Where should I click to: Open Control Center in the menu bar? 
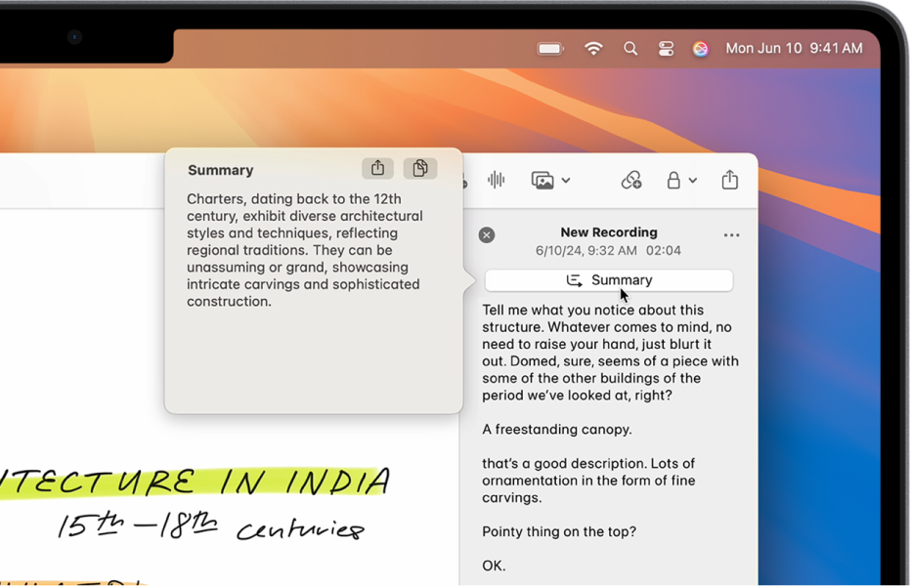coord(666,49)
